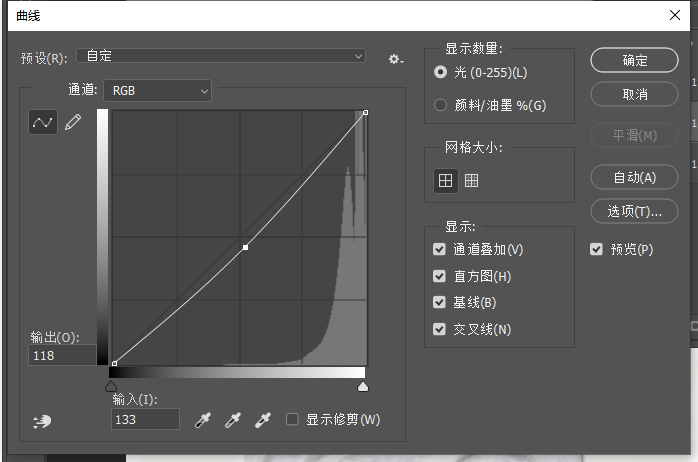Viewport: 698px width, 462px height.
Task: Pick the black point eyedropper
Action: (203, 420)
